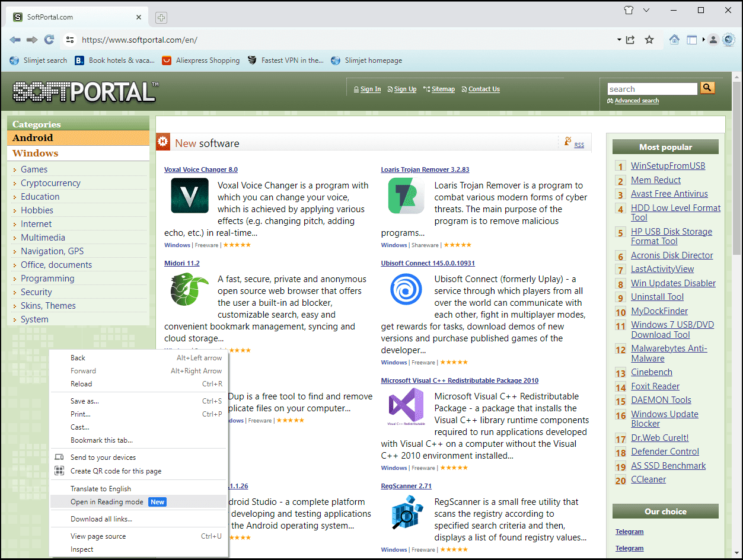Click the Visual C++ Redistributable program icon
The height and width of the screenshot is (560, 743).
[406, 407]
